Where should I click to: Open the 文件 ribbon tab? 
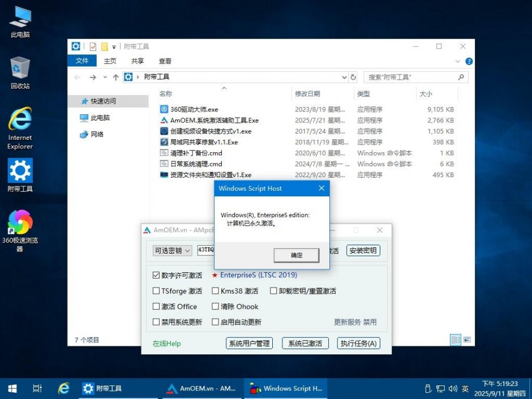coord(82,61)
